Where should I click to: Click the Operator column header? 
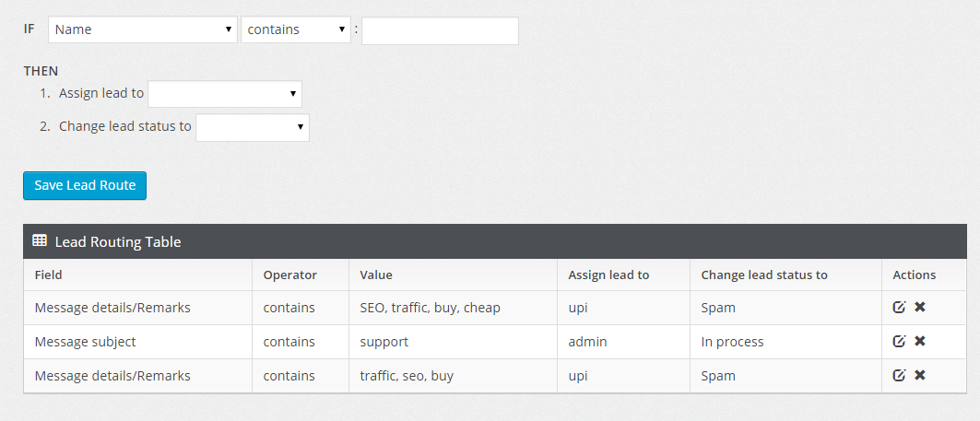pyautogui.click(x=290, y=275)
